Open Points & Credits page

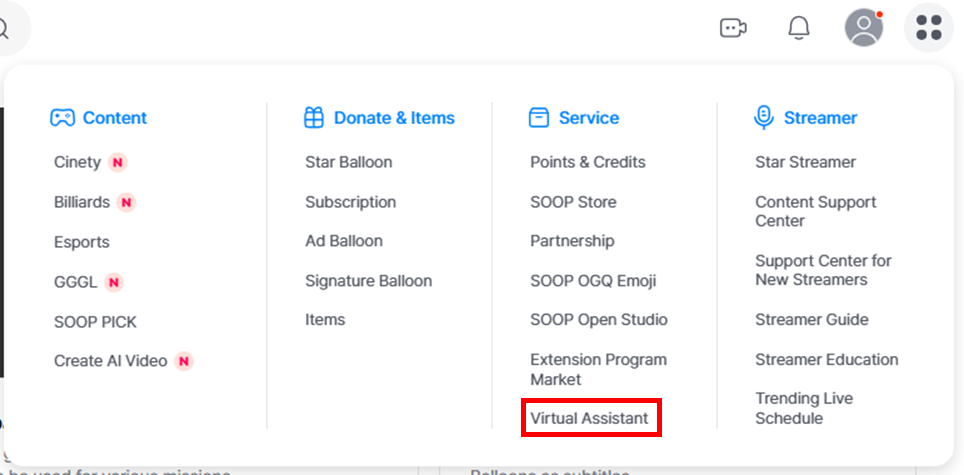coord(587,162)
